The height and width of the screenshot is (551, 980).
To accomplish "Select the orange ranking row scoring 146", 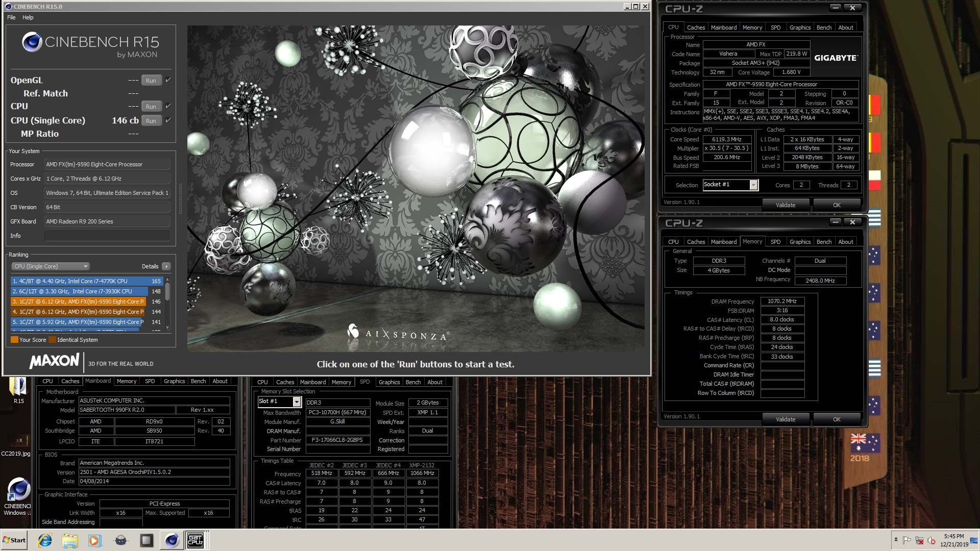I will (x=87, y=302).
